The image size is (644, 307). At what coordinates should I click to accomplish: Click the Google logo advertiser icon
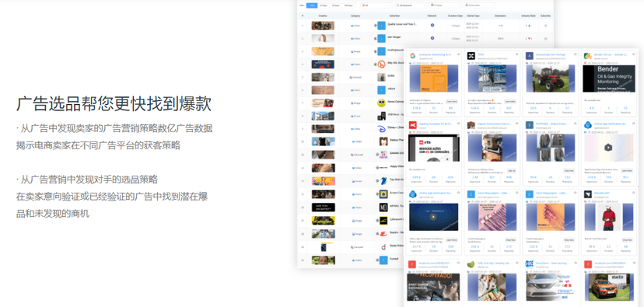[412, 56]
